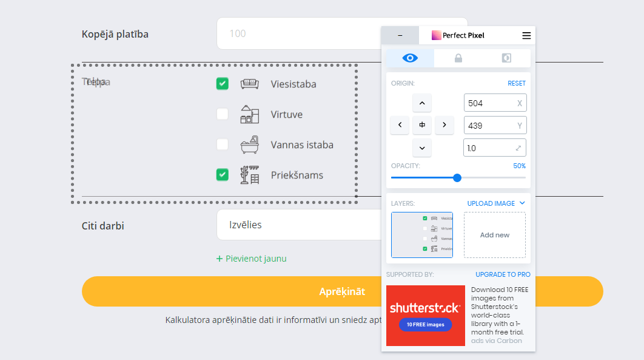Enable the Virtuve checkbox
Viewport: 644px width, 360px height.
click(x=222, y=114)
